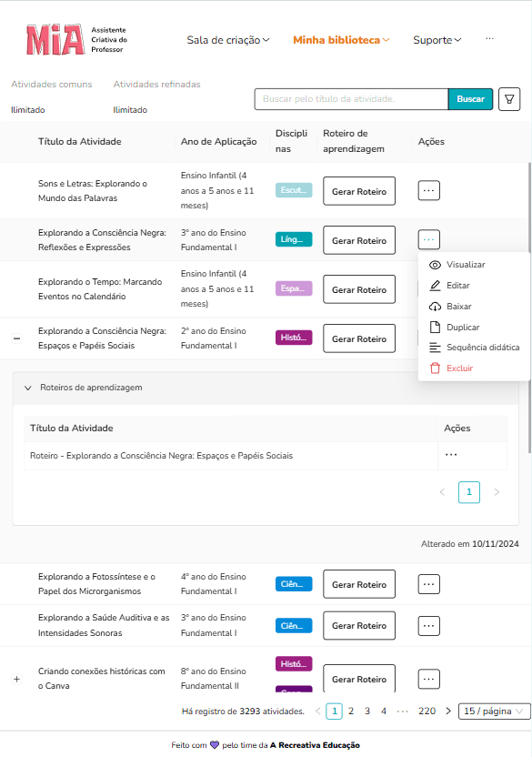Select Visualizar in context menu
The width and height of the screenshot is (532, 757).
click(466, 265)
